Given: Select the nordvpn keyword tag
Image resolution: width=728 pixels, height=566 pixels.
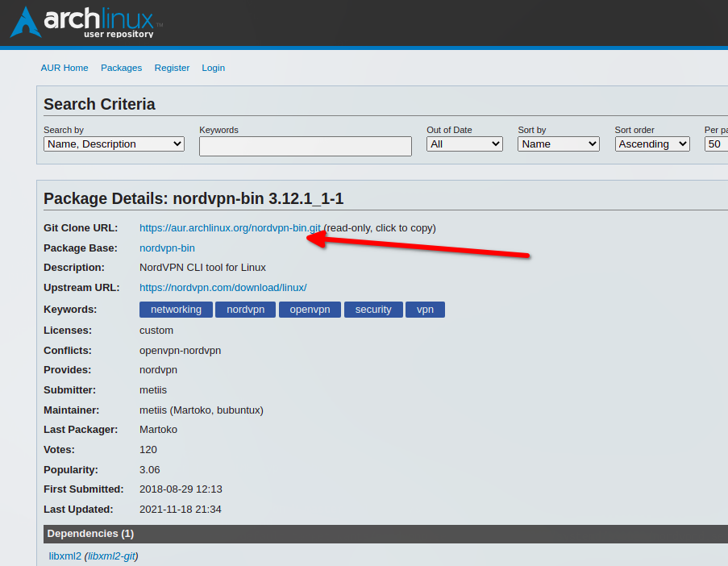Looking at the screenshot, I should (x=246, y=310).
